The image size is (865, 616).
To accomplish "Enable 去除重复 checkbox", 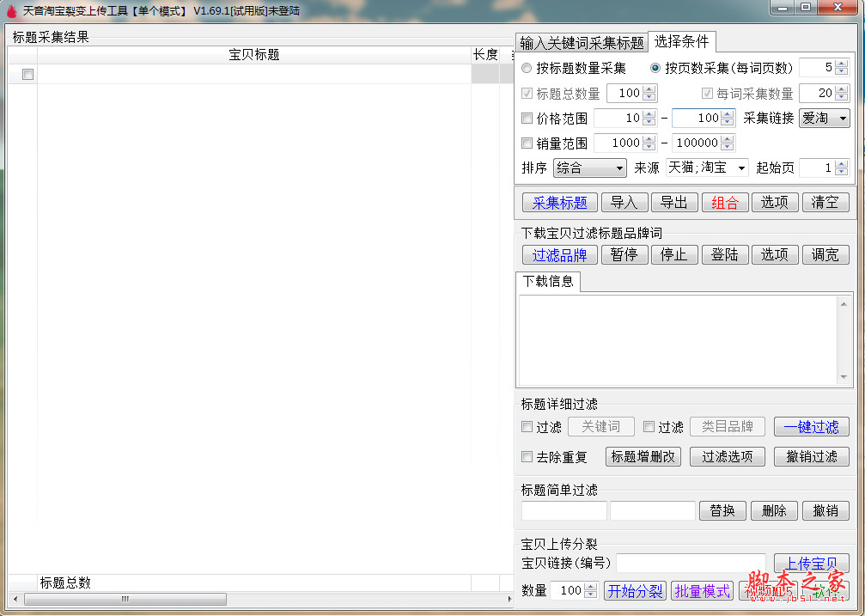I will tap(527, 456).
